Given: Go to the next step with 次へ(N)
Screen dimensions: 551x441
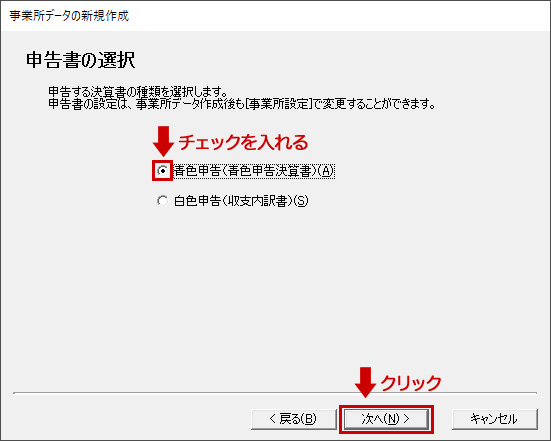Looking at the screenshot, I should pyautogui.click(x=386, y=419).
